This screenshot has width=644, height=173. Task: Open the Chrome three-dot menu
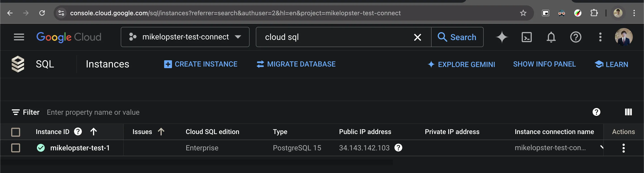click(634, 13)
